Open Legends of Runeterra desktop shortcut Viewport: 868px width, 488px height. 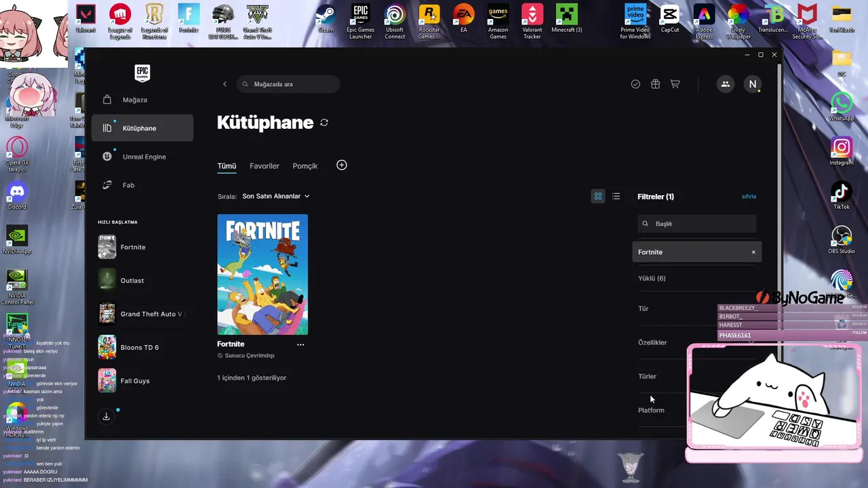tap(155, 20)
